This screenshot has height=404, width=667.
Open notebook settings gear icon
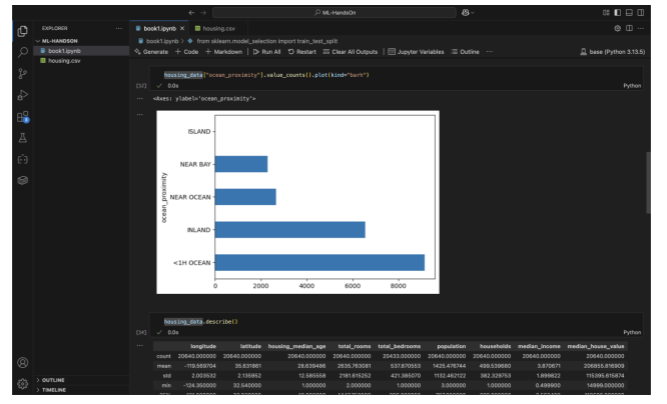pyautogui.click(x=617, y=28)
